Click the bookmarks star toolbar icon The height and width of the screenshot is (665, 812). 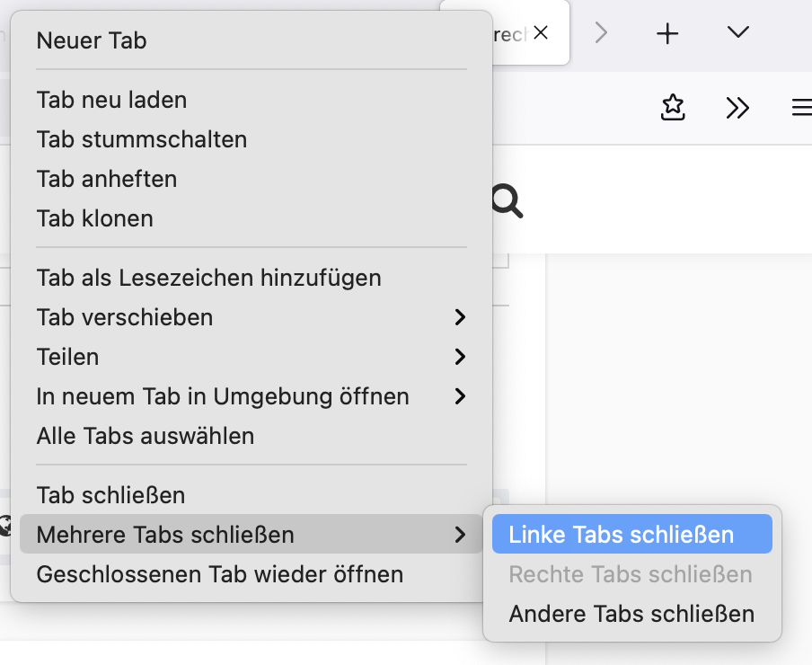point(673,109)
